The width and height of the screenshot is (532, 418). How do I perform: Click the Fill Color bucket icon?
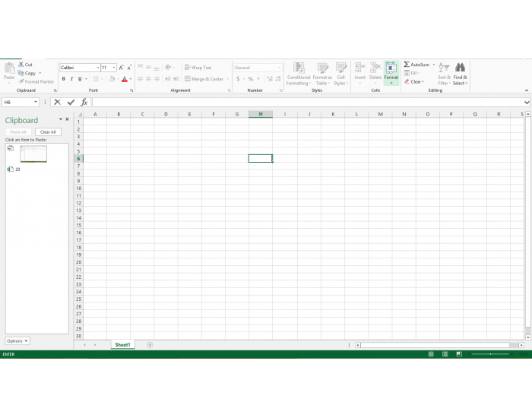112,79
